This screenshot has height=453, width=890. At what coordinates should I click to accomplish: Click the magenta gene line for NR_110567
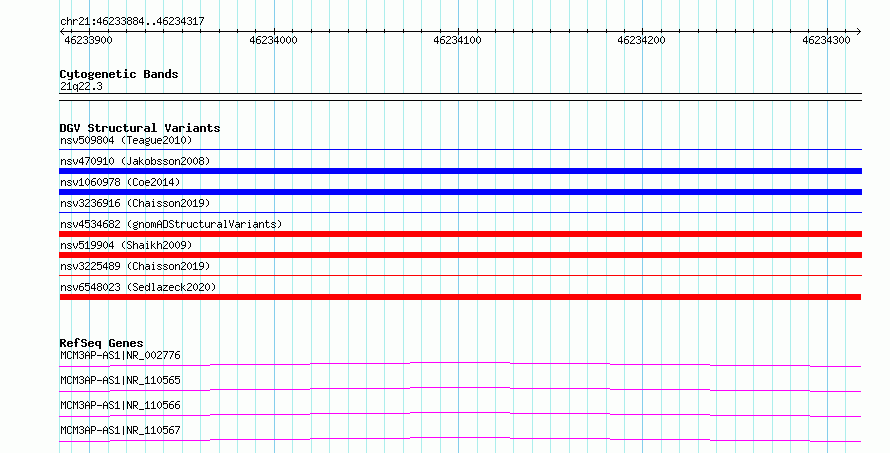(460, 438)
